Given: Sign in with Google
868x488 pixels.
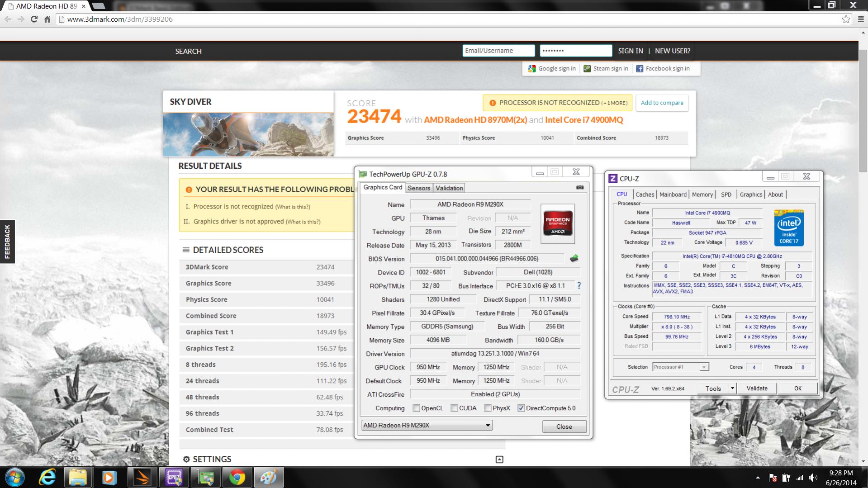Looking at the screenshot, I should [552, 68].
